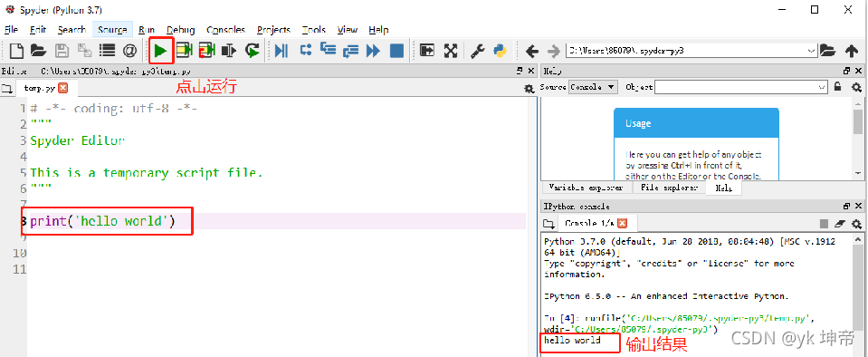This screenshot has width=868, height=357.
Task: Click the 'Spyder Editor' docstring line
Action: (x=78, y=140)
